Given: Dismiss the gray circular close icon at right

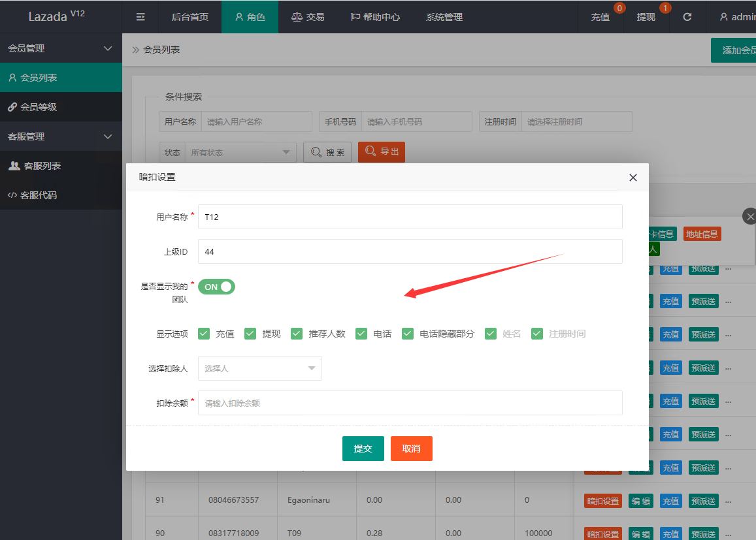Looking at the screenshot, I should 750,217.
